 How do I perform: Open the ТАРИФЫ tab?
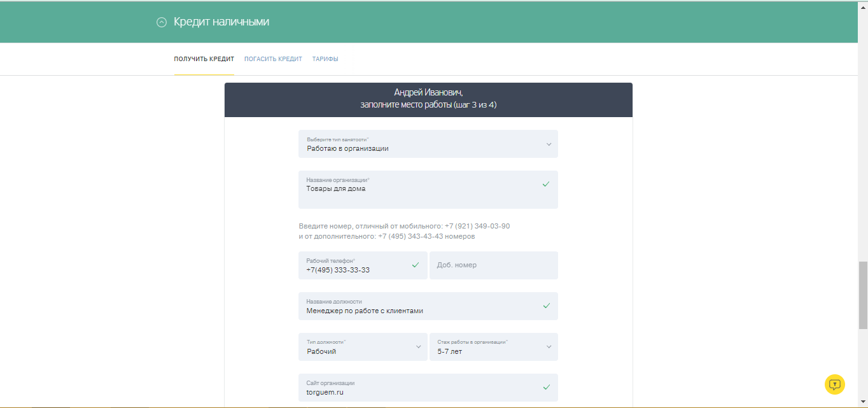pos(325,58)
